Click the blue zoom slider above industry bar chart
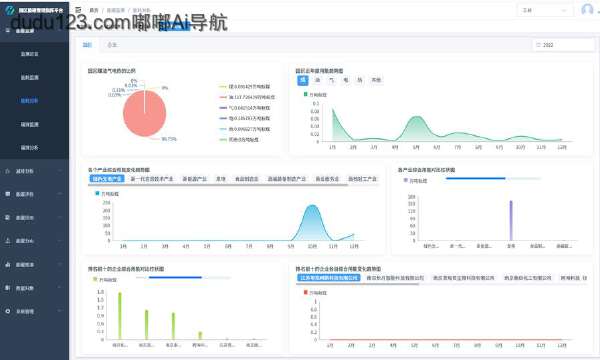 [476, 178]
